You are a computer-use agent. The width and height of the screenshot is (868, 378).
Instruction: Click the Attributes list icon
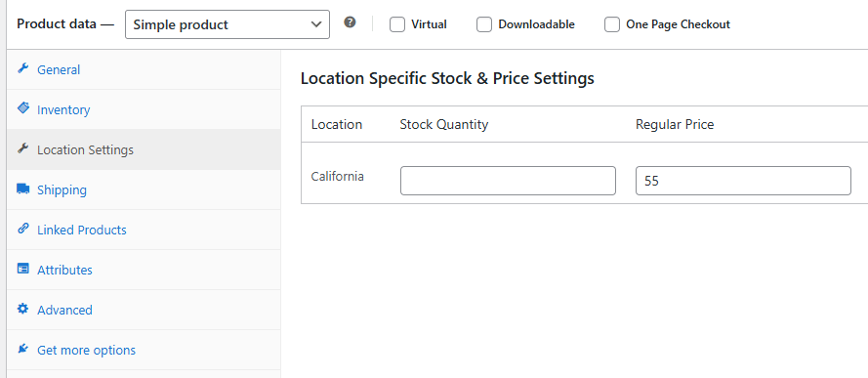tap(22, 269)
